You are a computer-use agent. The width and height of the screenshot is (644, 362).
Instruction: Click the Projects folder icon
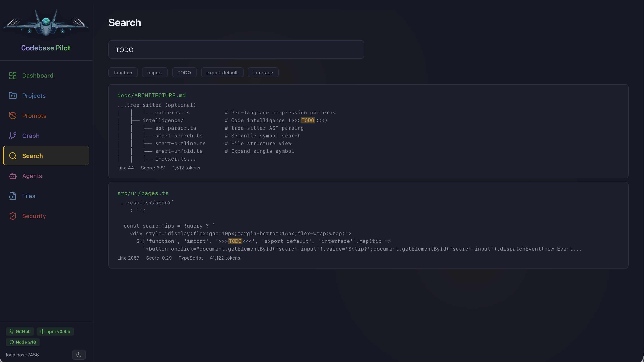coord(13,96)
